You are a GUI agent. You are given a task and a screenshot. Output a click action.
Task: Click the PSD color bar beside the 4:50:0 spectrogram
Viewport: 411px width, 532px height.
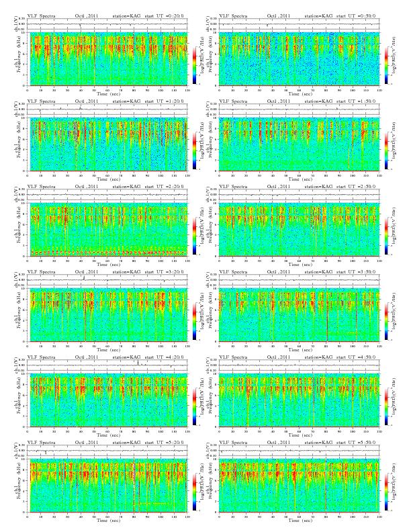[386, 406]
